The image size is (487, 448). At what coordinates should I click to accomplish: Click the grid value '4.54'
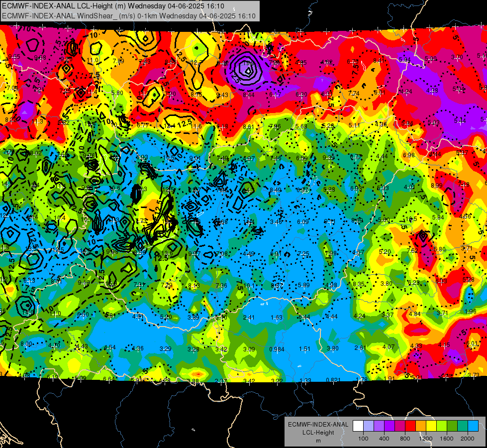[x=109, y=347]
